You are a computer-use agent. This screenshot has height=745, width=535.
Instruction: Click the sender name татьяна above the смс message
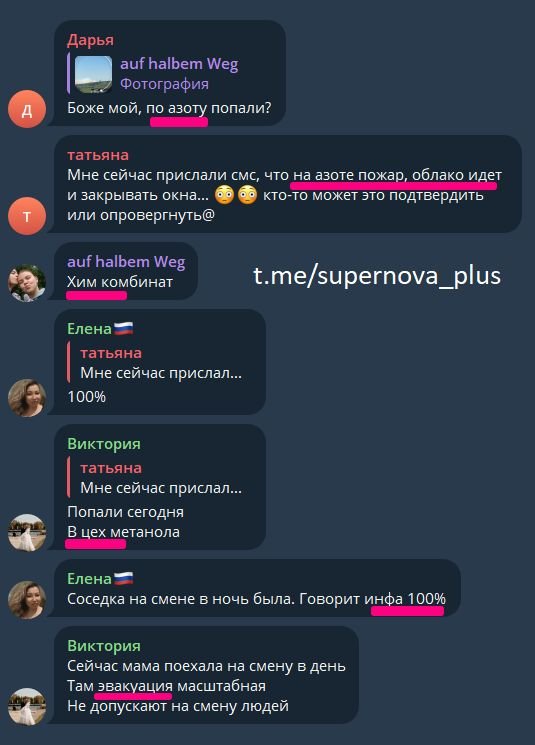pos(98,155)
